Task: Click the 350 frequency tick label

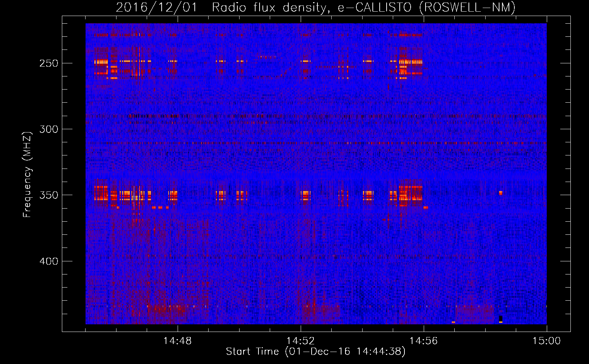Action: 49,195
